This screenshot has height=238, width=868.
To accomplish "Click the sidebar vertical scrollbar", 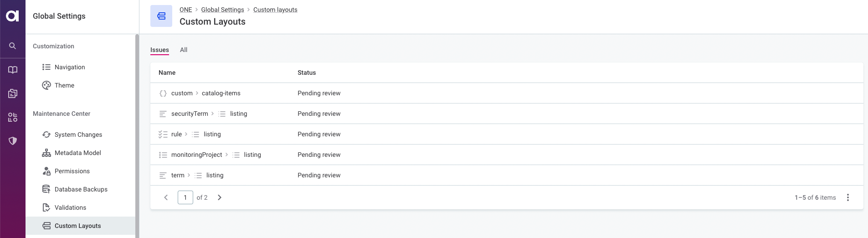I will point(137,137).
